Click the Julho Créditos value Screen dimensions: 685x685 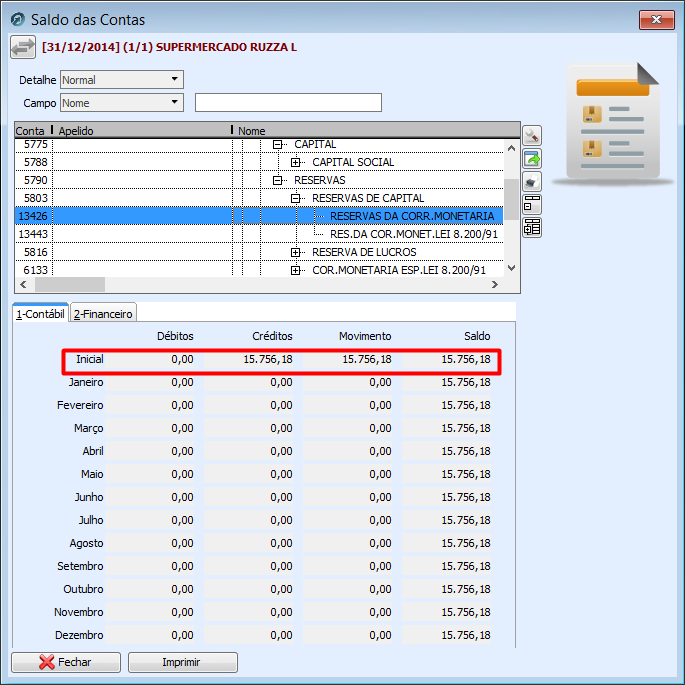click(x=281, y=520)
